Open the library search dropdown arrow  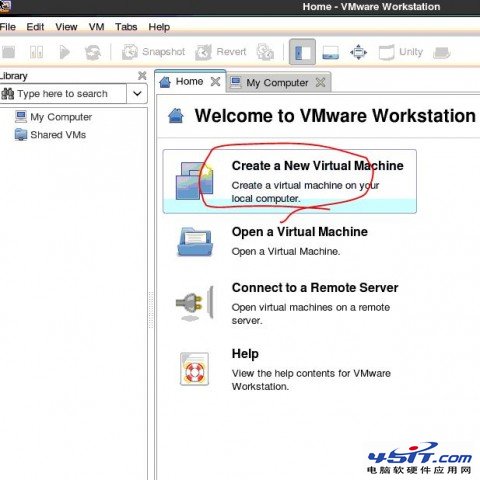(137, 94)
